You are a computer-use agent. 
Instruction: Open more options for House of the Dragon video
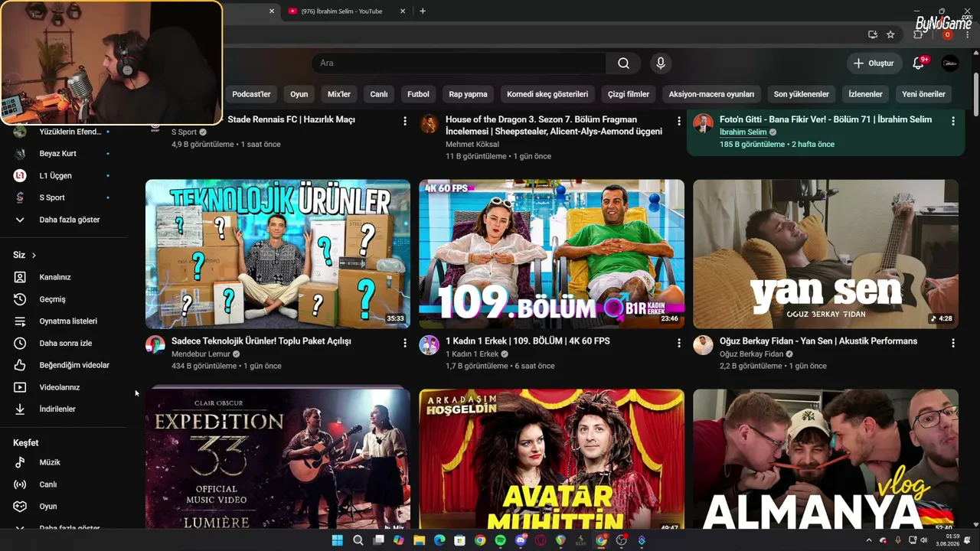[678, 121]
